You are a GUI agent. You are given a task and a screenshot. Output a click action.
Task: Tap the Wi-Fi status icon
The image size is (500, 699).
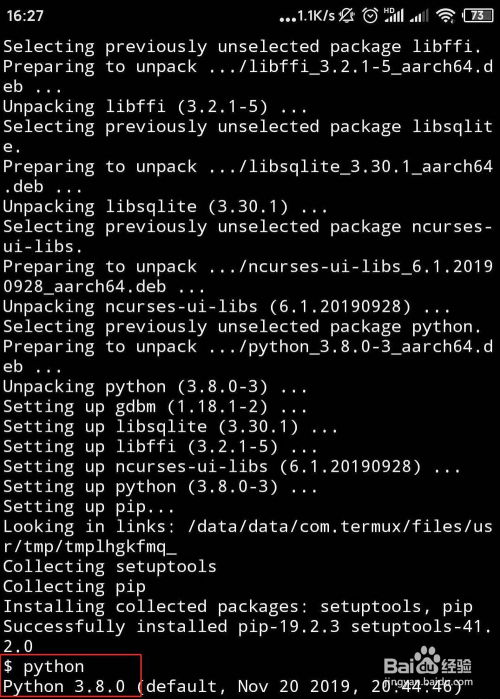pyautogui.click(x=445, y=16)
